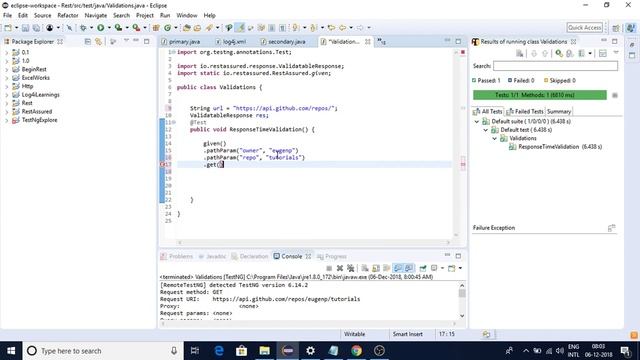The image size is (640, 360).
Task: Click the New Java Class icon
Action: tap(167, 28)
